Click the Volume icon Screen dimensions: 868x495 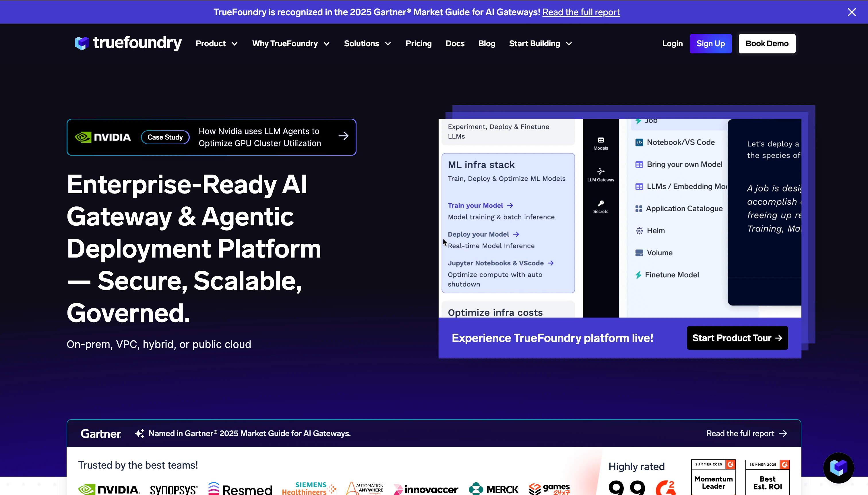(639, 253)
